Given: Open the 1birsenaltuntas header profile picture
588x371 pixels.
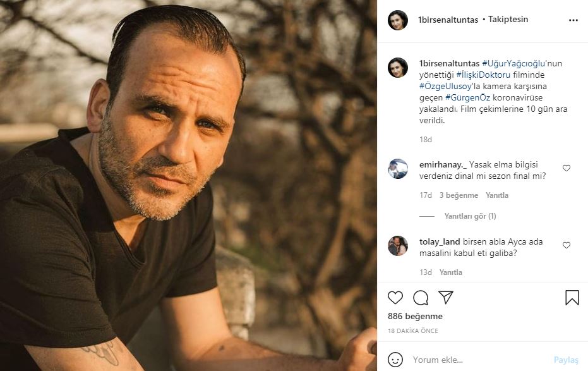Looking at the screenshot, I should point(398,20).
